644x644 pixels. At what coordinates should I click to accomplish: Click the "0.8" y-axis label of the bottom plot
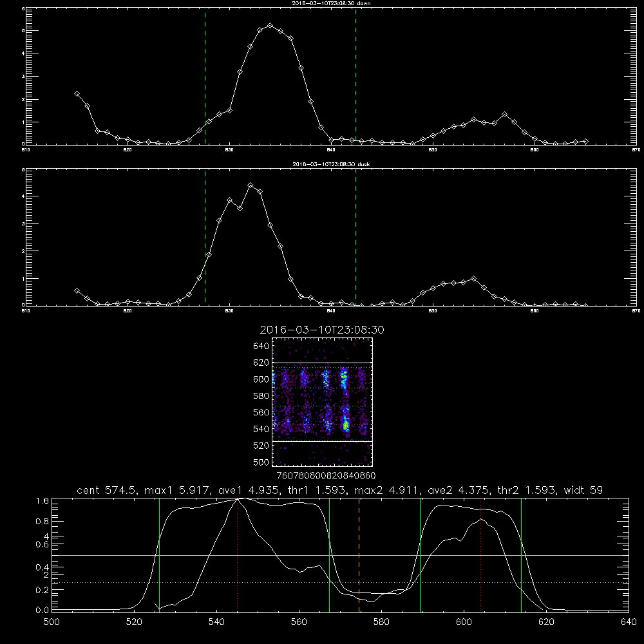pyautogui.click(x=43, y=521)
